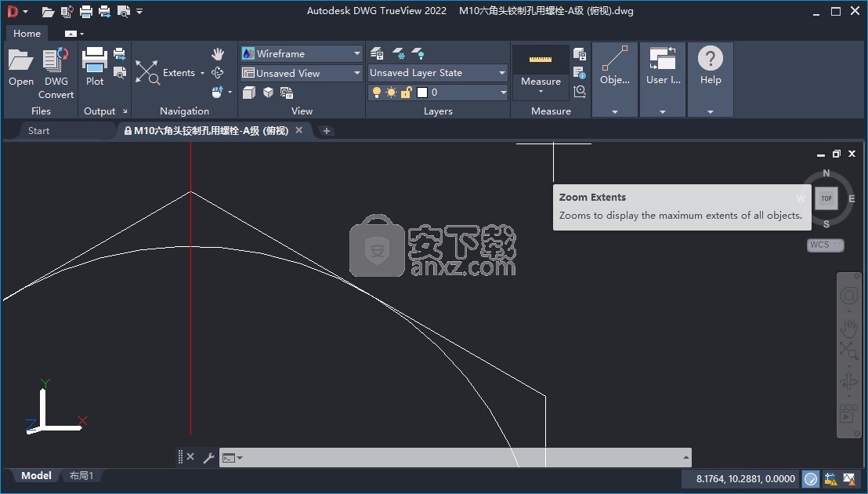Click the mouse navigation mode icon
868x494 pixels.
click(218, 92)
